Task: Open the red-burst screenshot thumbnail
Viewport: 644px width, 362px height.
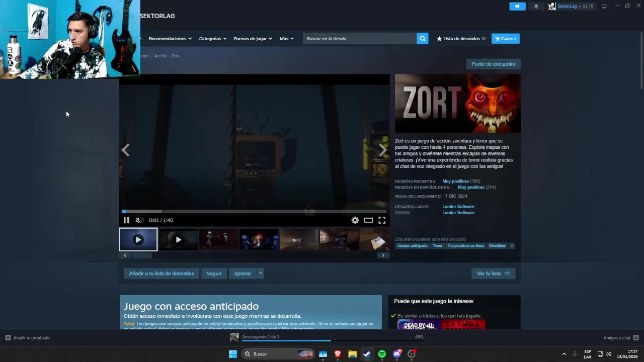Action: [x=259, y=240]
